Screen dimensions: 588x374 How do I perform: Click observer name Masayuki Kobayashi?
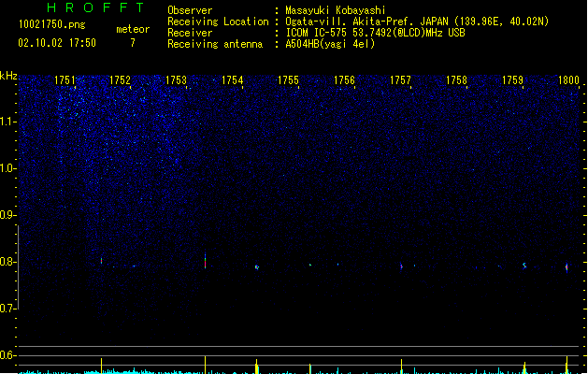pos(336,10)
